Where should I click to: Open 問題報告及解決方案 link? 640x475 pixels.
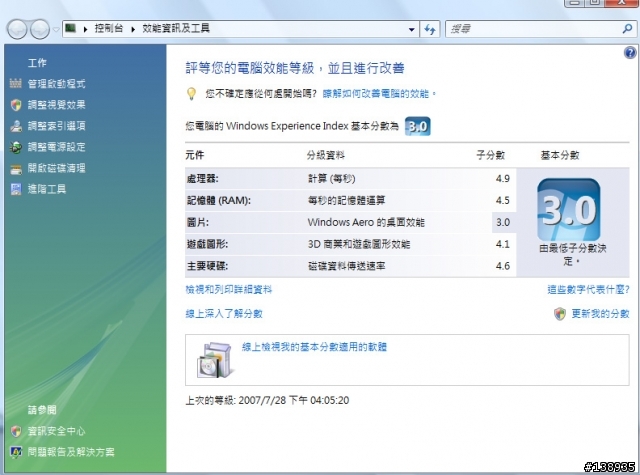click(x=71, y=452)
